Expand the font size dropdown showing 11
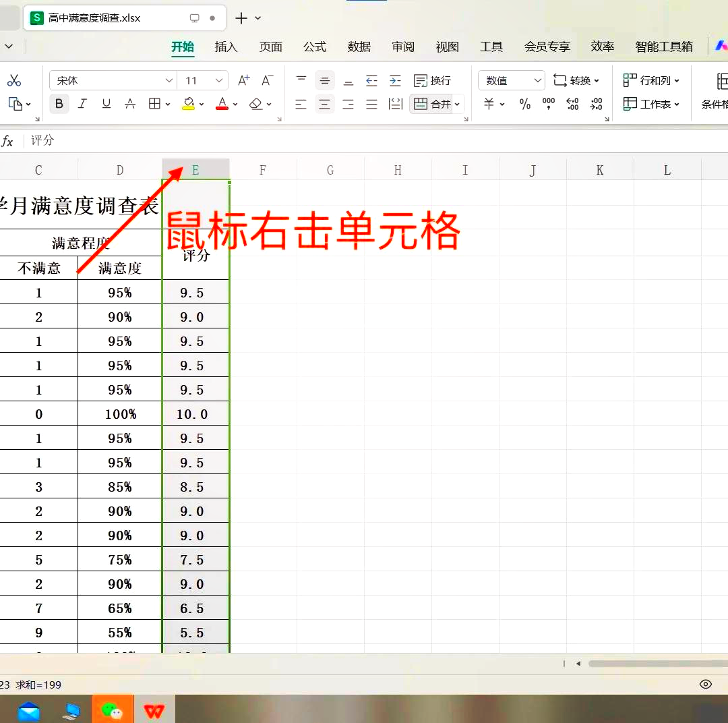 218,80
